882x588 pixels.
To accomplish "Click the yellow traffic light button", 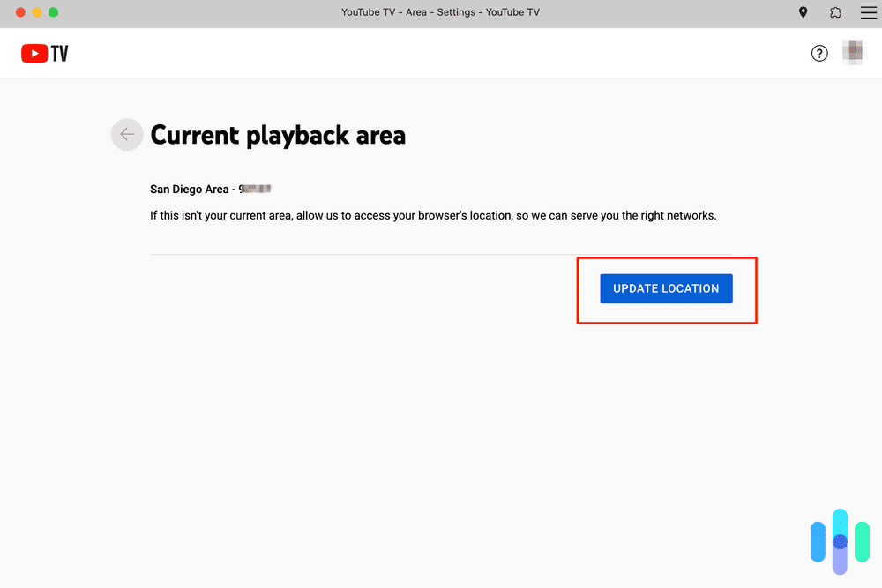I will click(x=37, y=12).
